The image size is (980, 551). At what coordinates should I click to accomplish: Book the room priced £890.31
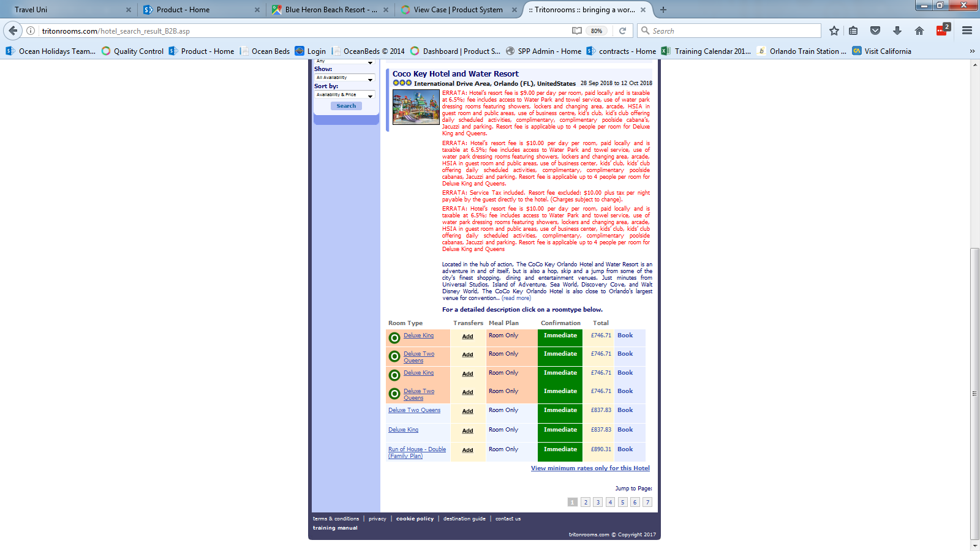(x=625, y=449)
